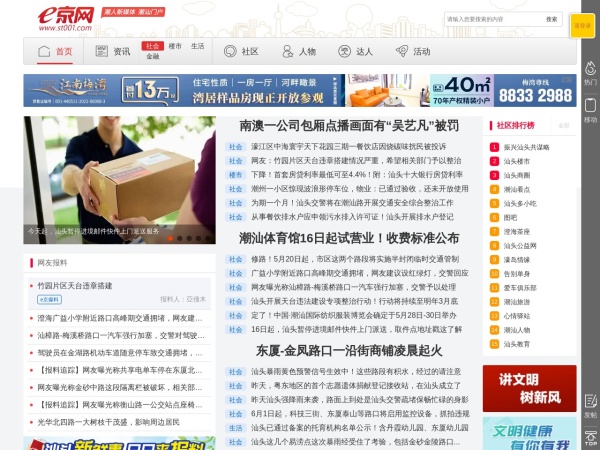The image size is (600, 450).
Task: Click the person icon beside 人物
Action: (287, 51)
